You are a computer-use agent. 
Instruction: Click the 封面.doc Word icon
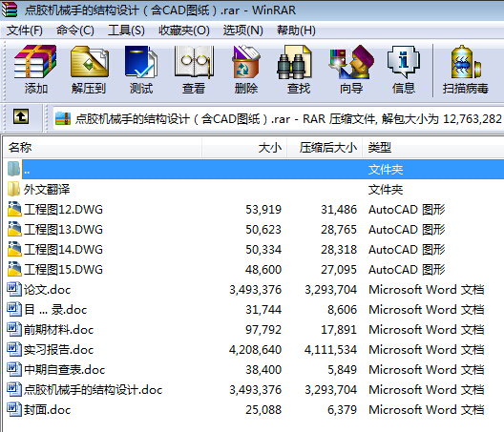[x=14, y=409]
